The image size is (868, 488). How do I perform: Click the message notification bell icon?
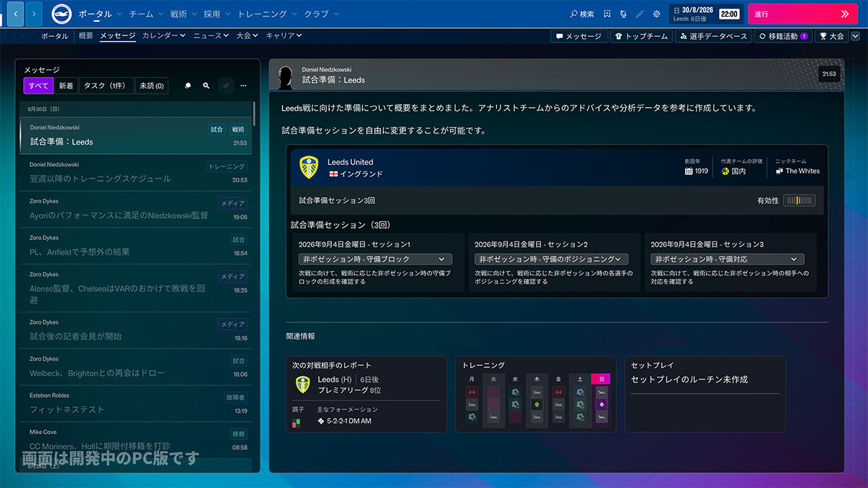(x=188, y=85)
